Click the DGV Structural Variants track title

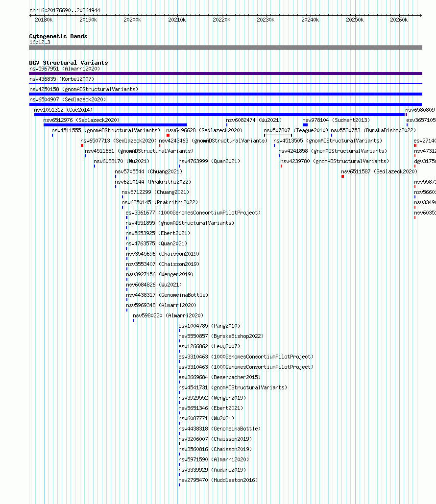69,63
